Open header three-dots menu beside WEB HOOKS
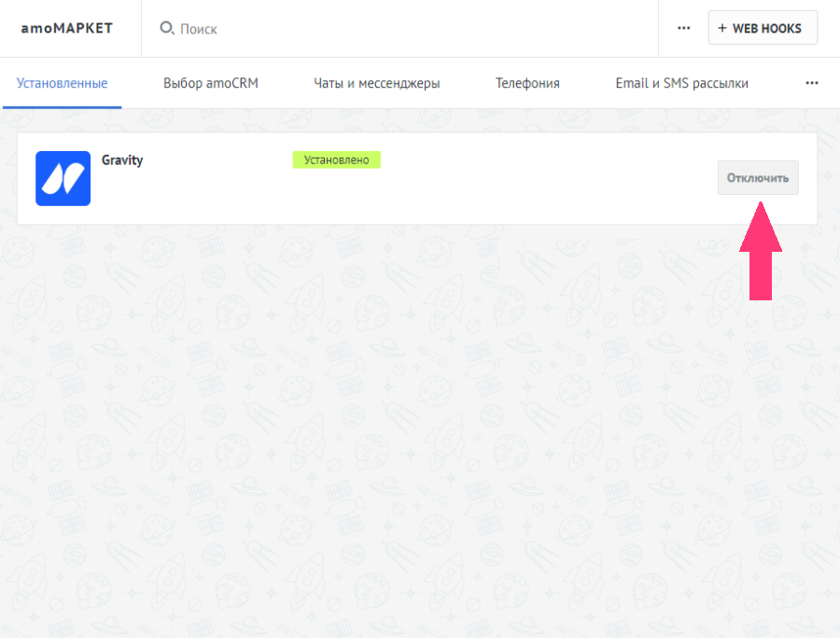This screenshot has height=638, width=840. point(683,28)
